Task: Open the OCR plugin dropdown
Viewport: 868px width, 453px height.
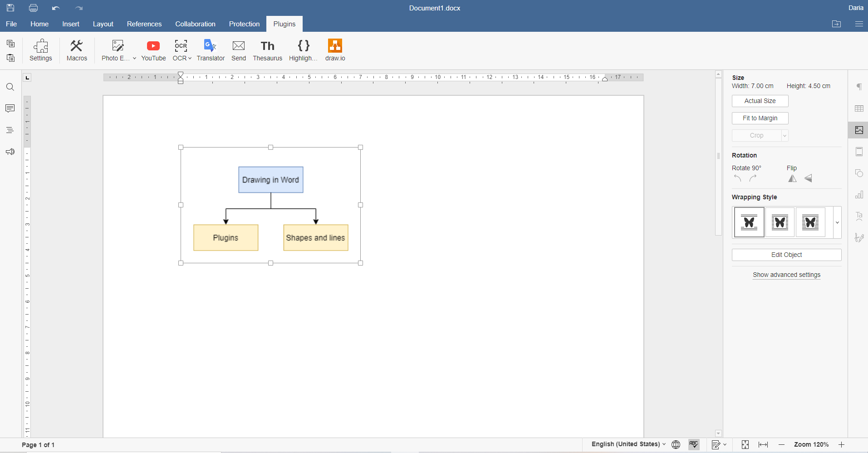Action: 189,58
